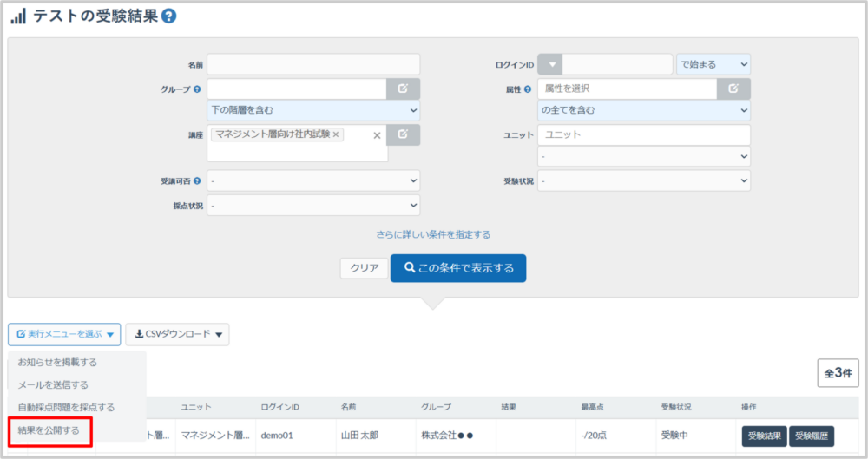Image resolution: width=868 pixels, height=459 pixels.
Task: Open the 採点状況 dropdown
Action: point(313,206)
